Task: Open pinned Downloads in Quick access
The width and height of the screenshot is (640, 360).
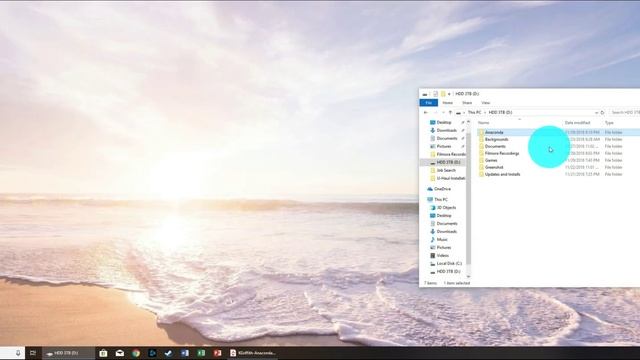Action: click(x=446, y=130)
